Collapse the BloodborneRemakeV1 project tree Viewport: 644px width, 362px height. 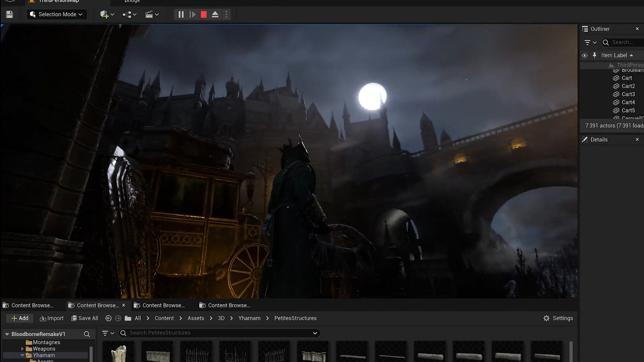pos(7,334)
